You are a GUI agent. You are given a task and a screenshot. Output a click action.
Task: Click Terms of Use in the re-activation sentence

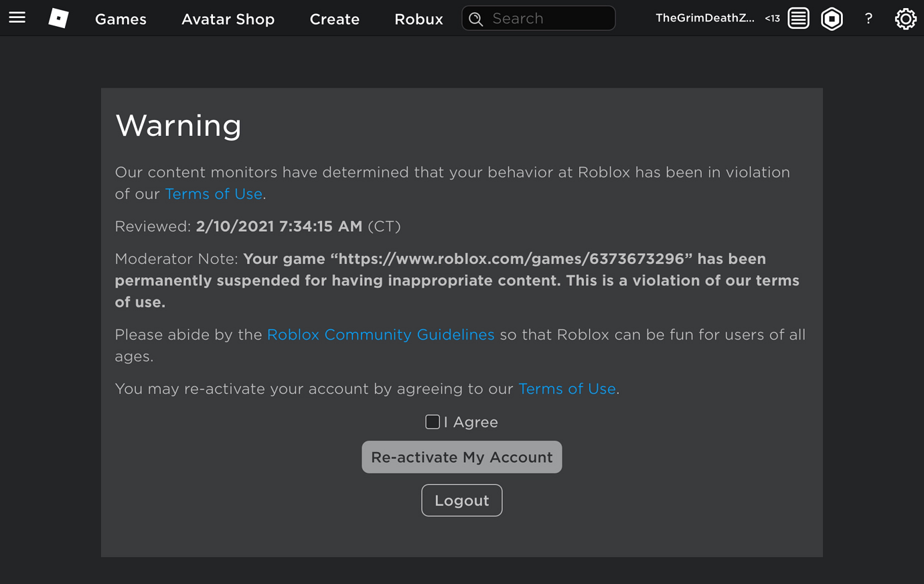[x=566, y=388]
